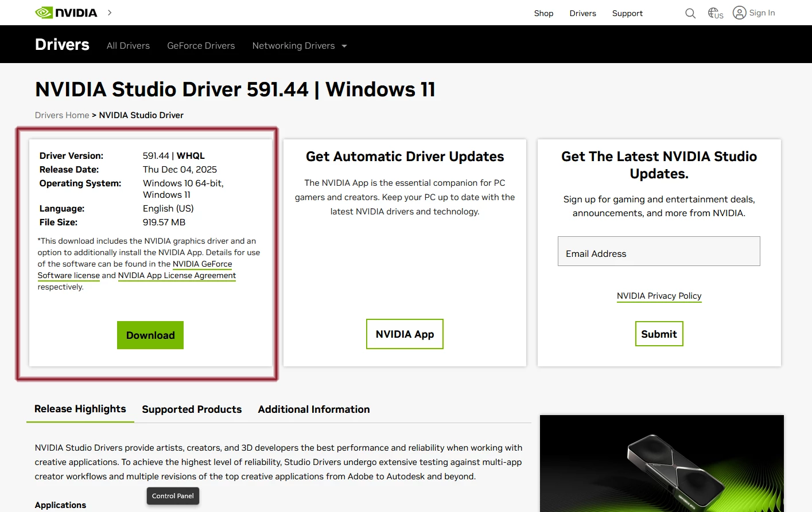Follow the Drivers Home breadcrumb
Viewport: 812px width, 512px height.
pos(62,115)
